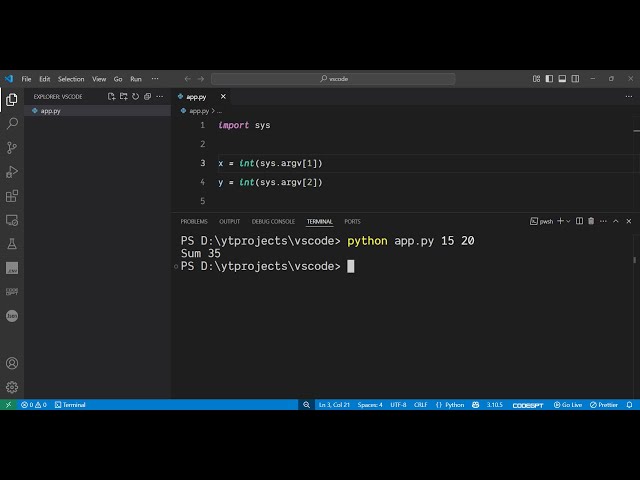Open the Manage gear menu
Image resolution: width=640 pixels, height=480 pixels.
(12, 387)
